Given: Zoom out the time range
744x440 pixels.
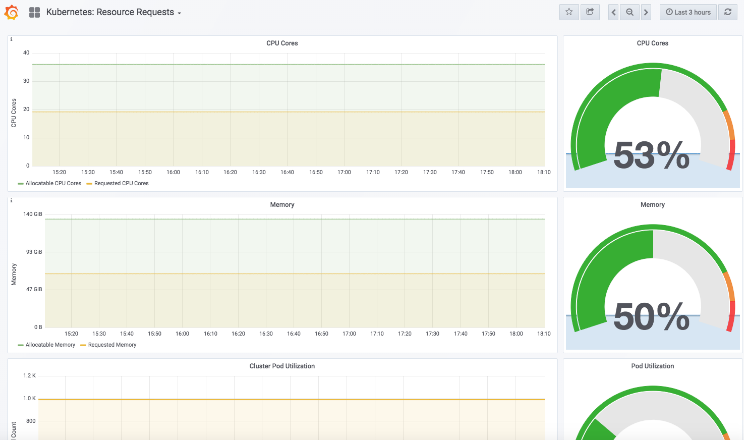Looking at the screenshot, I should 630,12.
